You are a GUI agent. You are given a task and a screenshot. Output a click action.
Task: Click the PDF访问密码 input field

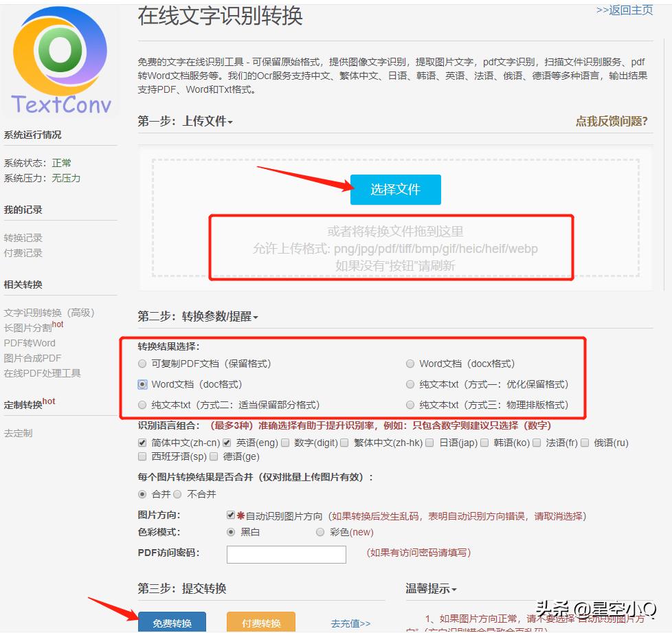click(x=287, y=554)
